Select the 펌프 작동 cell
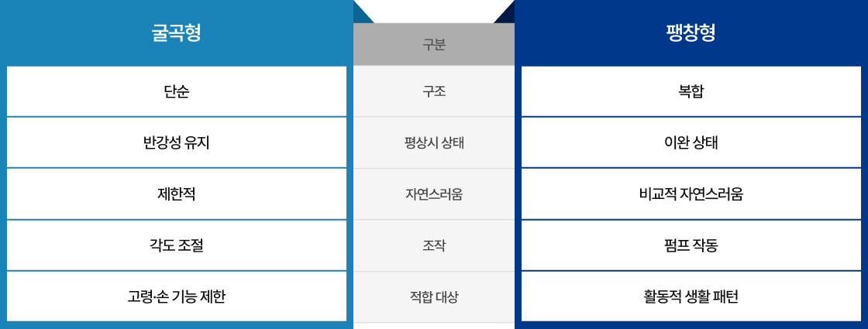Screen dimensions: 868x329 click(x=691, y=245)
